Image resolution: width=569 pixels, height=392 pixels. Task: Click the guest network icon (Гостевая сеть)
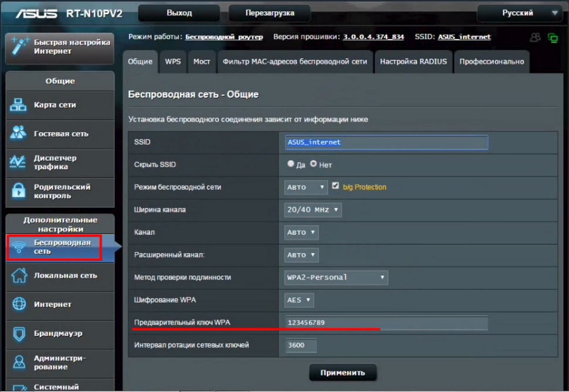click(x=19, y=133)
